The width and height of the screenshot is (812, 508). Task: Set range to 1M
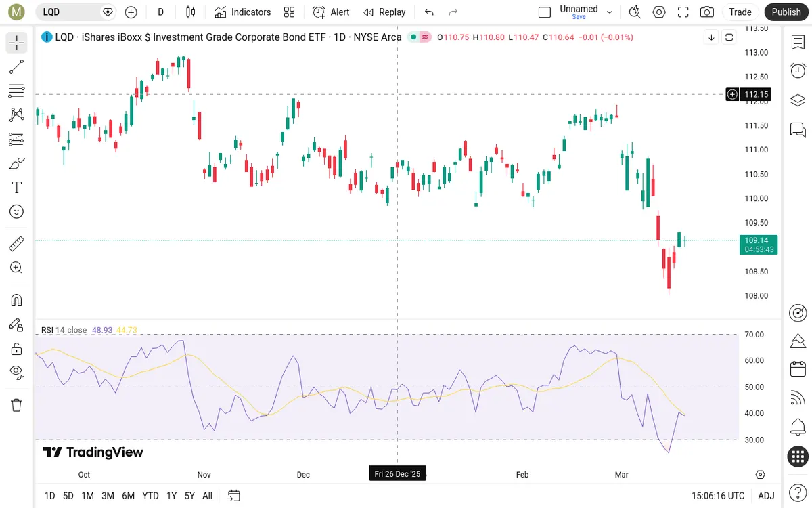87,496
